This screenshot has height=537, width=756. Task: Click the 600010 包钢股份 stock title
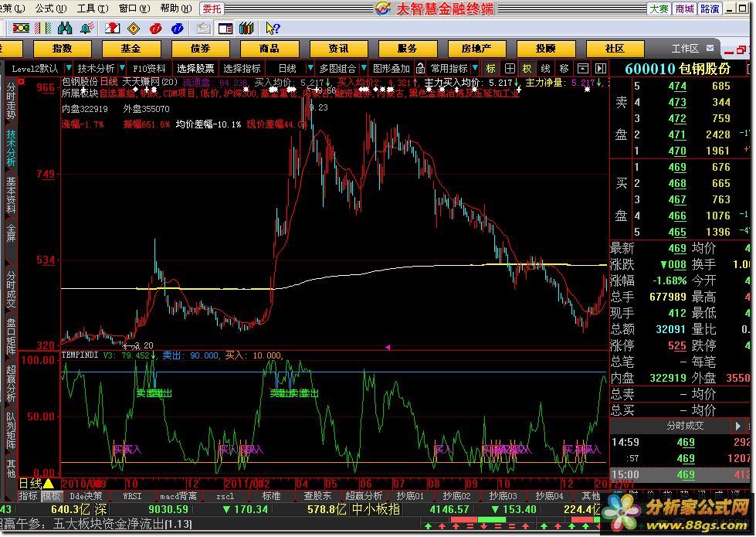677,69
